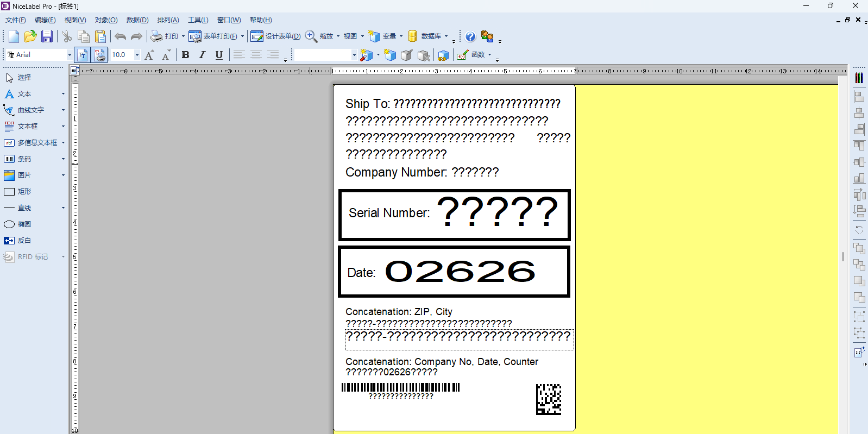Open the 文件(F) menu
Screen dimensions: 868x434
pos(15,20)
